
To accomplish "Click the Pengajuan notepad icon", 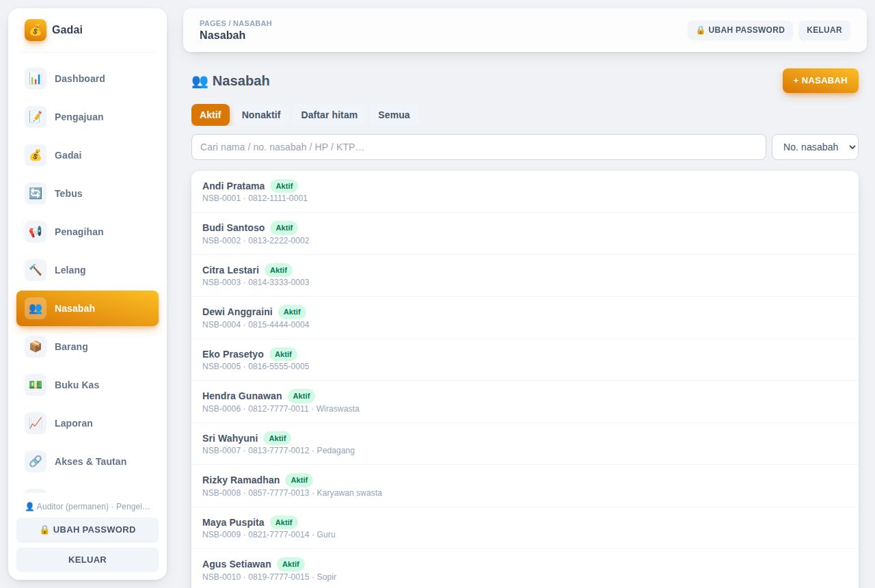I will 36,117.
